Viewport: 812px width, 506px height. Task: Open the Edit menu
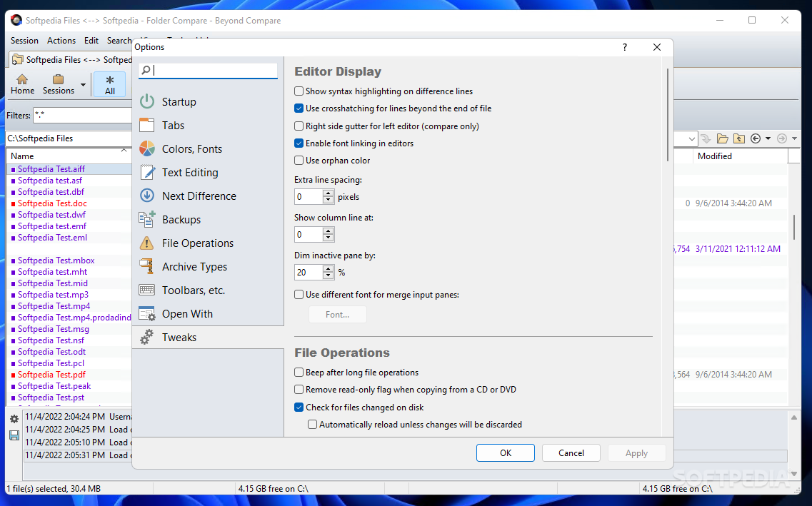91,41
